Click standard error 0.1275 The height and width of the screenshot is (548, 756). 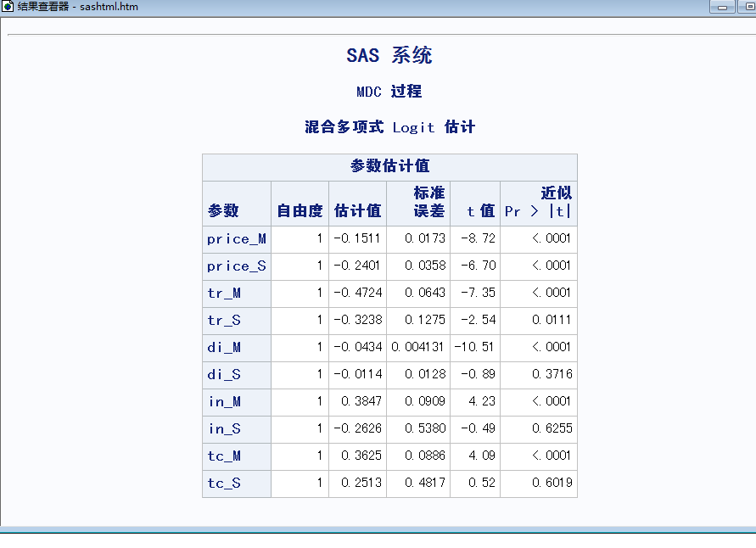pyautogui.click(x=425, y=320)
